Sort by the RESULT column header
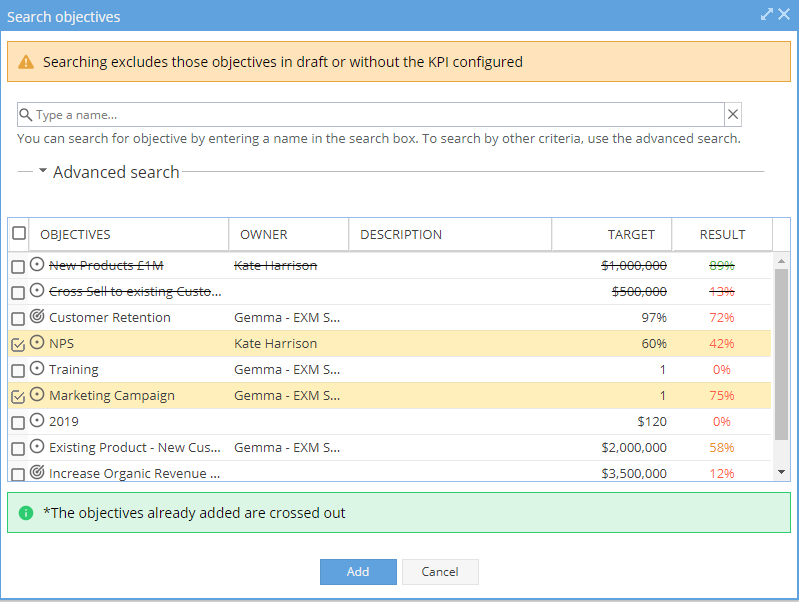 coord(723,234)
